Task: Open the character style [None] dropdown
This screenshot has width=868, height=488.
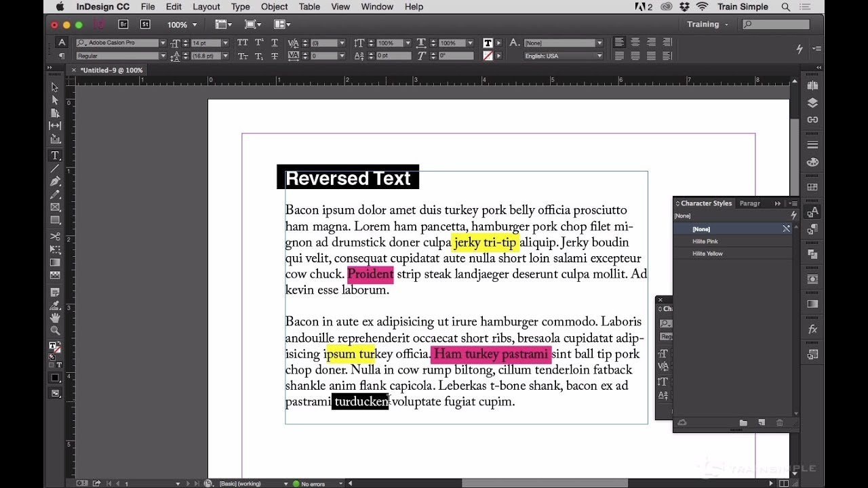Action: click(599, 43)
